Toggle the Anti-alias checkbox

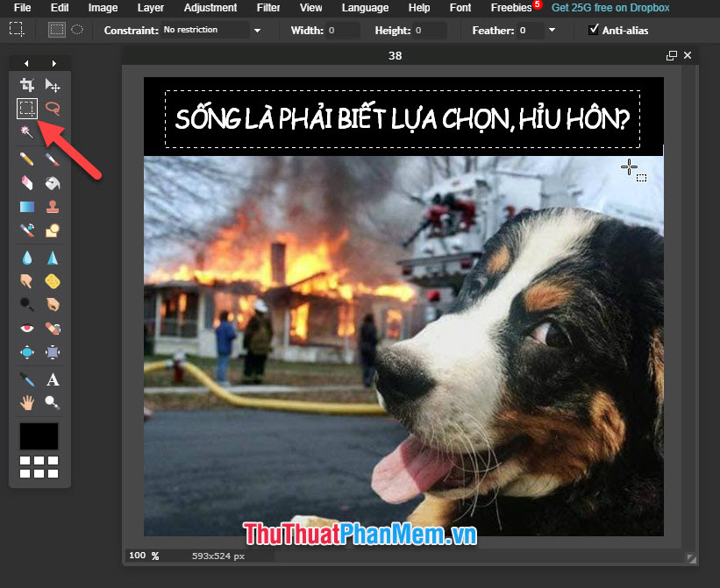coord(594,30)
